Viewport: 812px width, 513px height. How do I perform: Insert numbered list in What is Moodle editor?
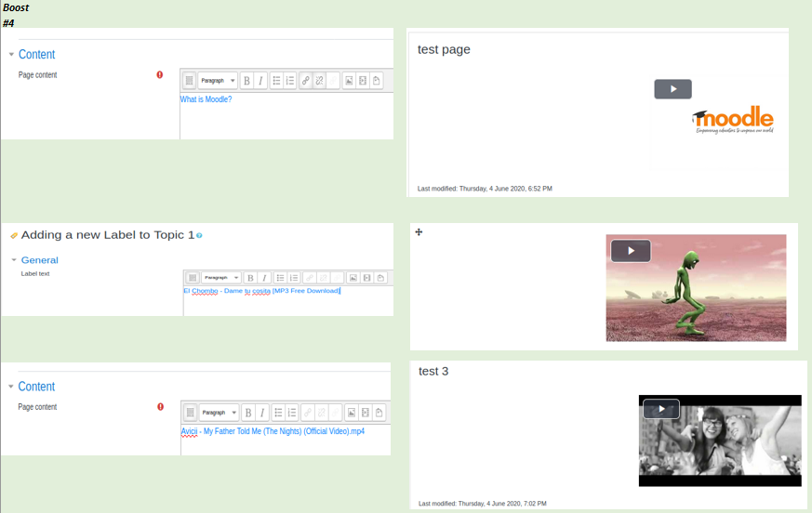pyautogui.click(x=290, y=81)
